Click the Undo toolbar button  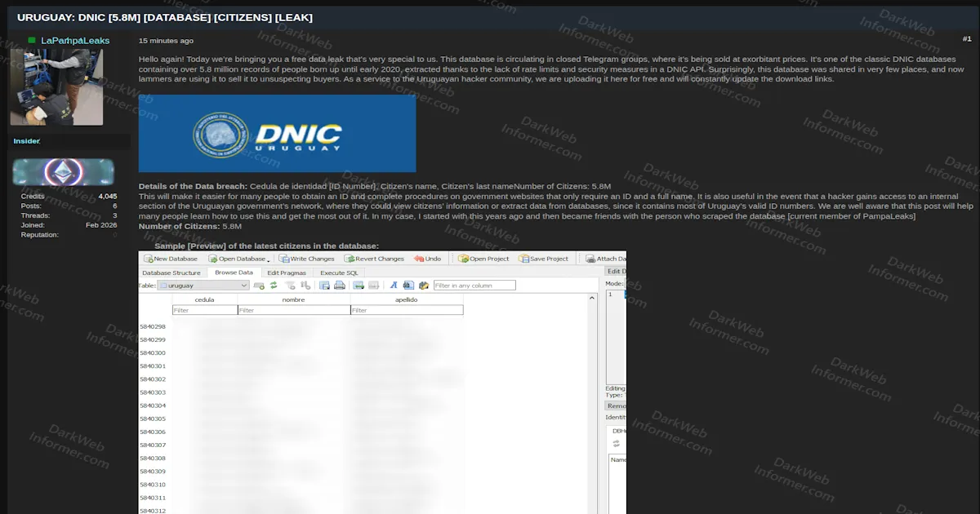click(x=427, y=259)
